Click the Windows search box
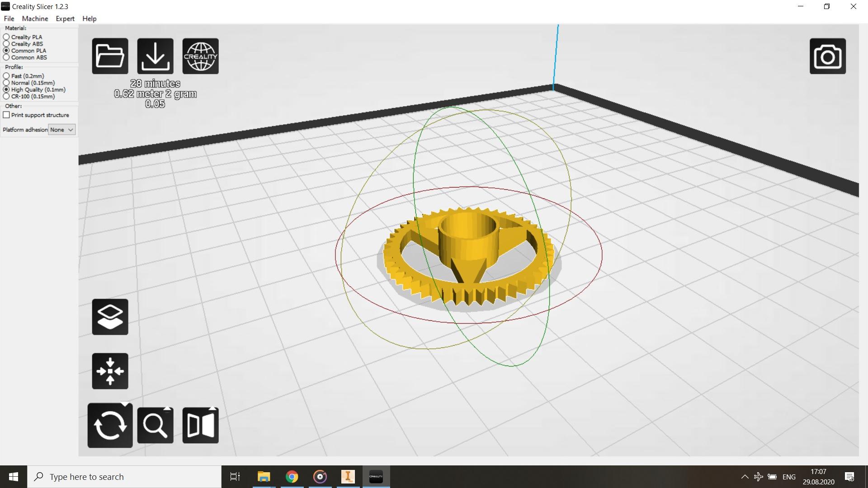 124,477
